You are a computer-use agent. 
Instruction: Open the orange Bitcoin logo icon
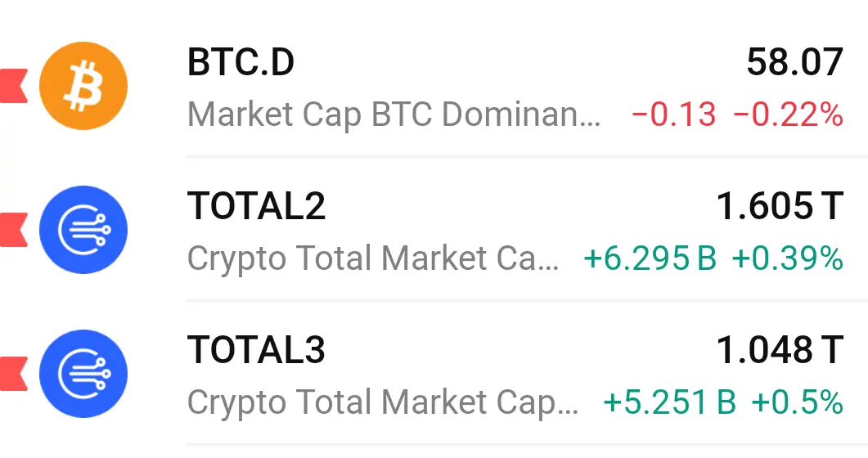[x=83, y=86]
